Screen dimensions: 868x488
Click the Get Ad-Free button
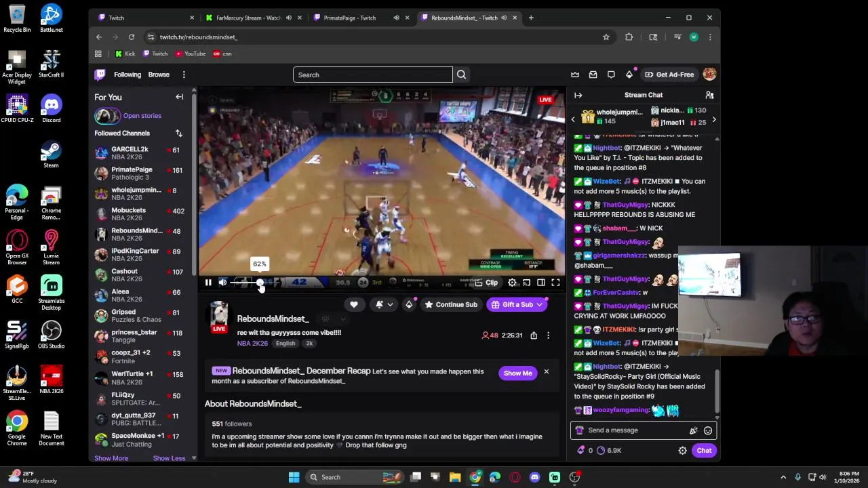(x=669, y=75)
